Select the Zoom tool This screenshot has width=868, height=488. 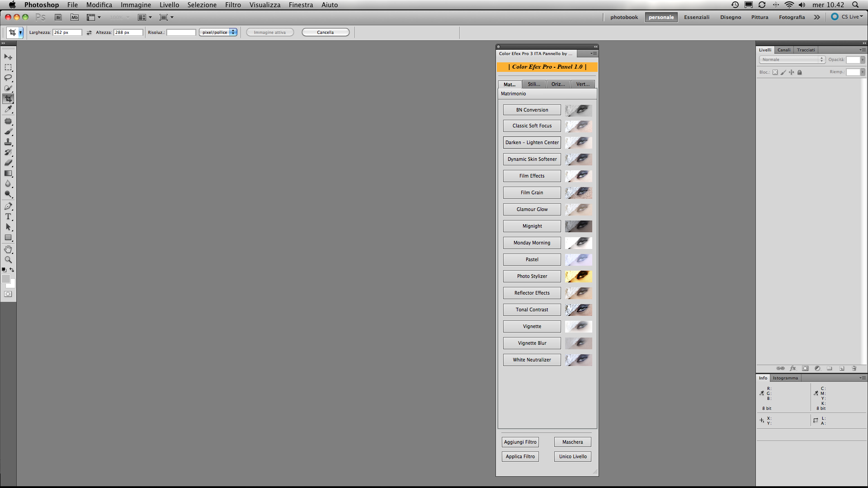coord(8,260)
